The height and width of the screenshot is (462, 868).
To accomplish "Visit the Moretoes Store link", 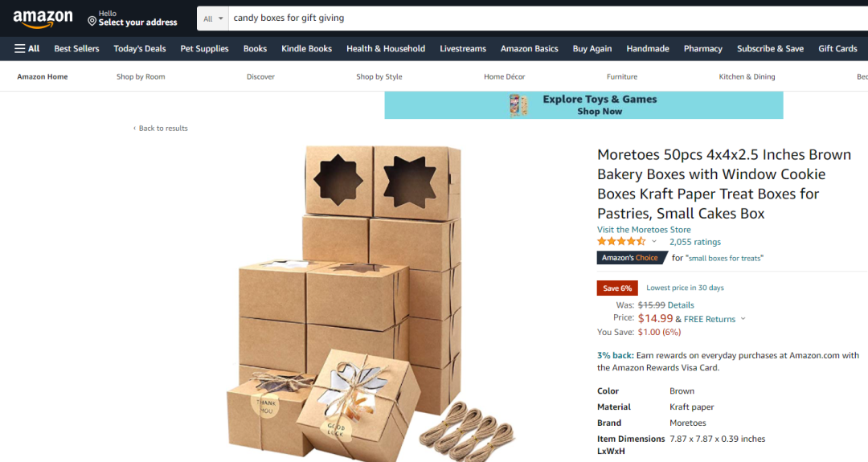I will point(644,230).
